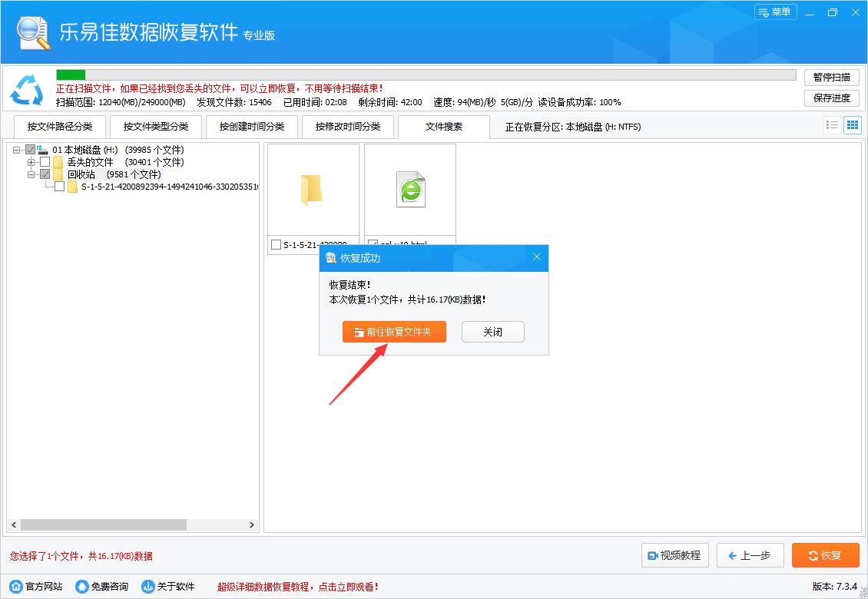The height and width of the screenshot is (599, 868).
Task: Open the large folder thumbnail S-1-5-21
Action: (311, 190)
